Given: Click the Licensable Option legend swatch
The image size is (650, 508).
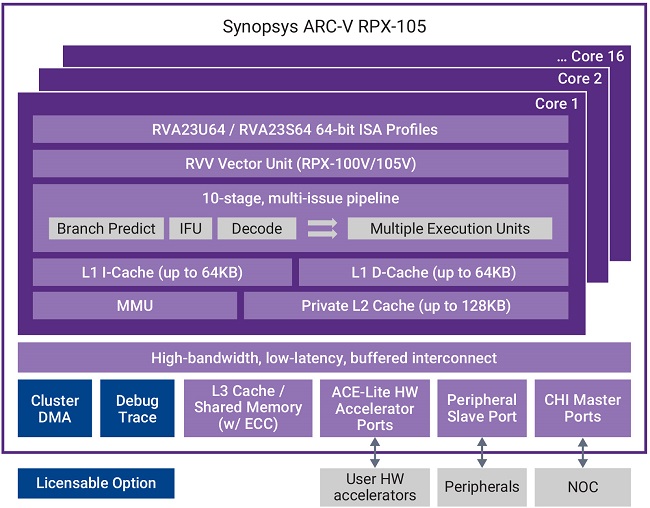Looking at the screenshot, I should (96, 483).
